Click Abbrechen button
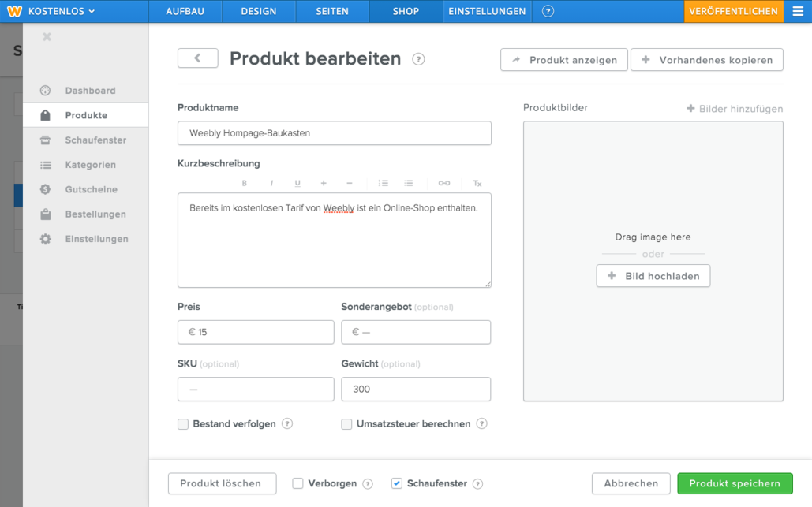The image size is (812, 507). tap(631, 483)
